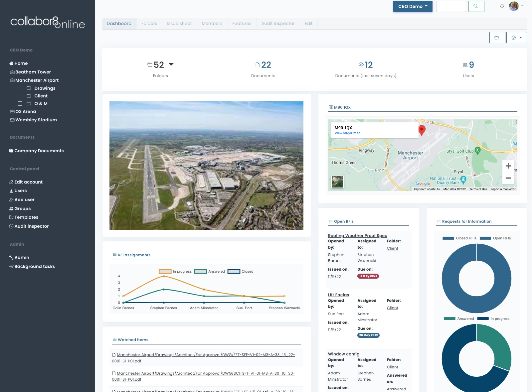Expand the 52 Folders dropdown arrow
532x392 pixels.
click(x=171, y=65)
